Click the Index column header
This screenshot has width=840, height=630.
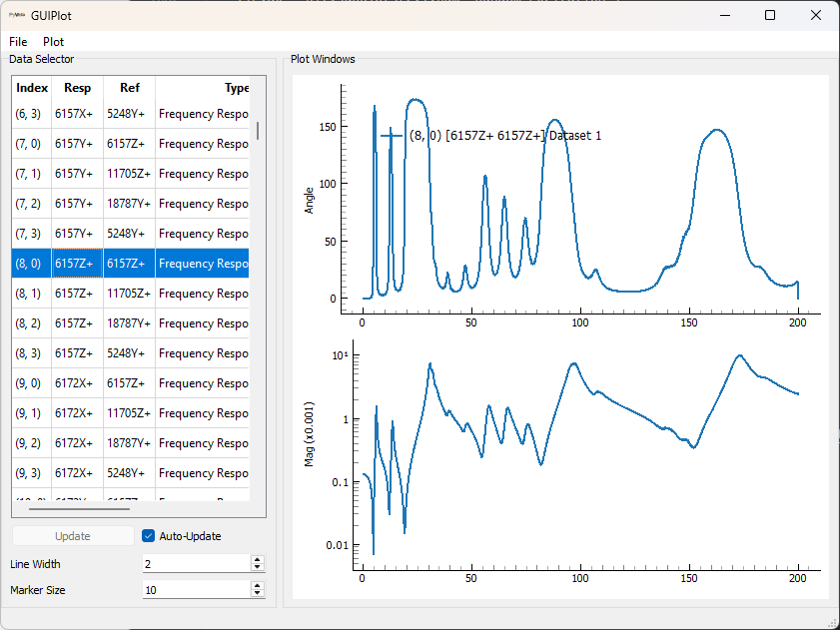point(31,88)
